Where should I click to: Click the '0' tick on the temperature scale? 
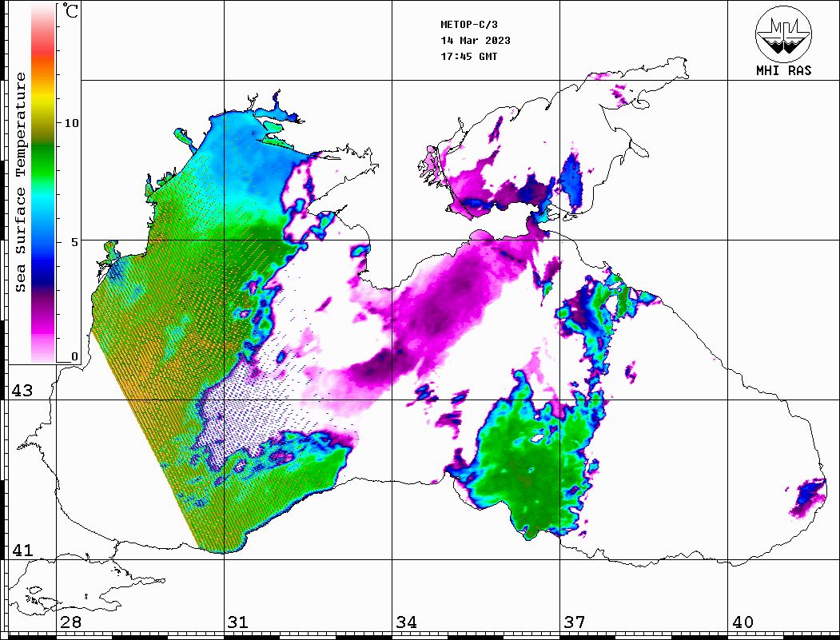[75, 356]
